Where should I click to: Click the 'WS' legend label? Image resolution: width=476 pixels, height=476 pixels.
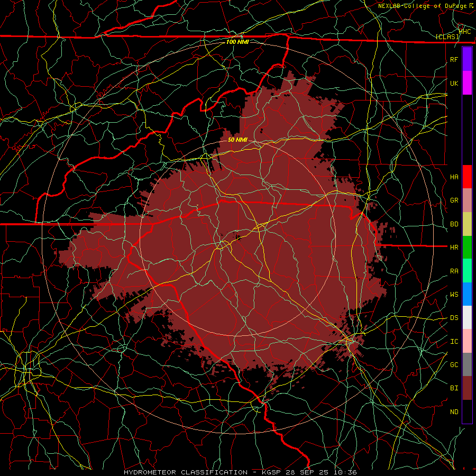[x=454, y=294]
